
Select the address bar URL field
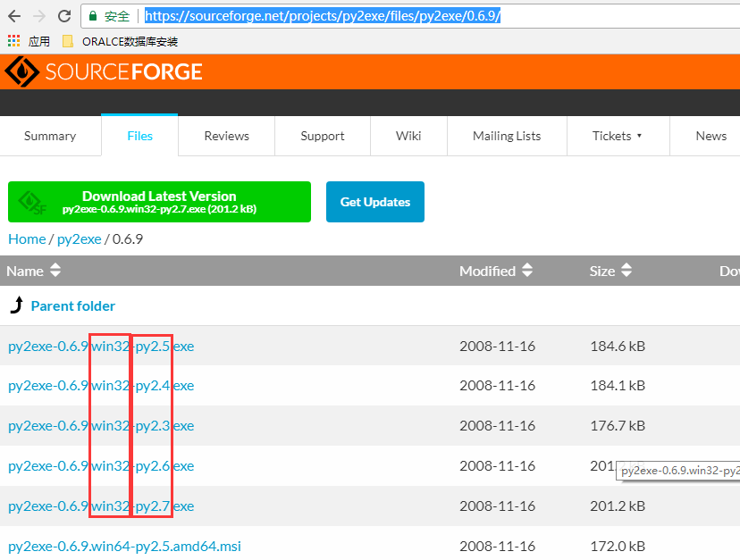tap(409, 16)
